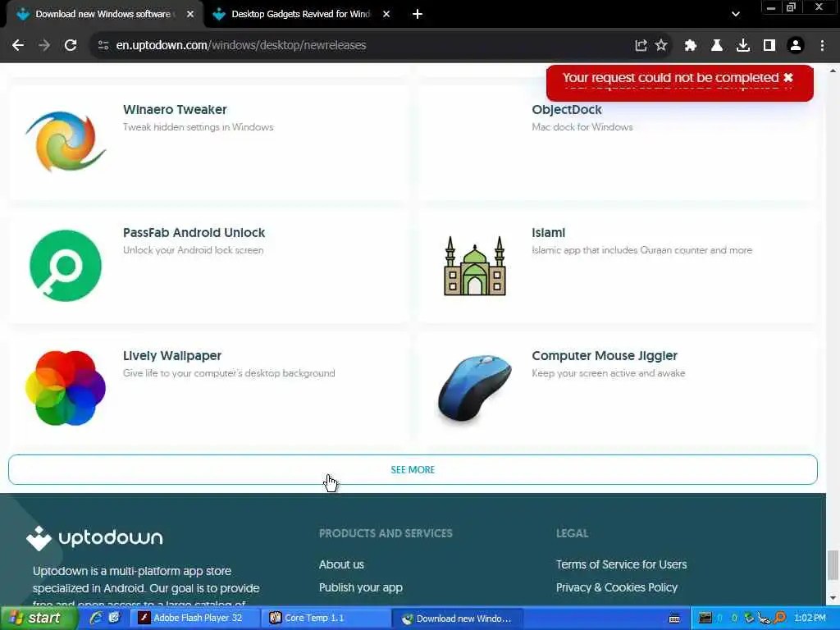Image resolution: width=840 pixels, height=630 pixels.
Task: Click the browser back arrow
Action: click(18, 46)
